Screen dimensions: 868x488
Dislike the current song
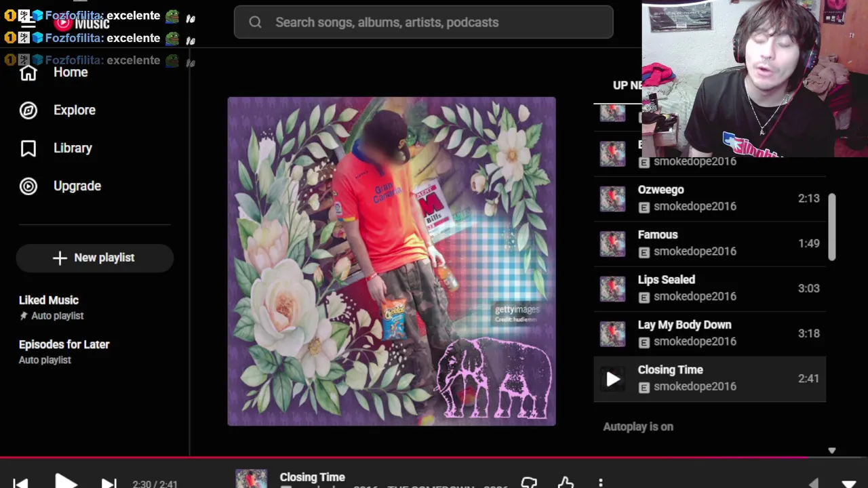529,483
